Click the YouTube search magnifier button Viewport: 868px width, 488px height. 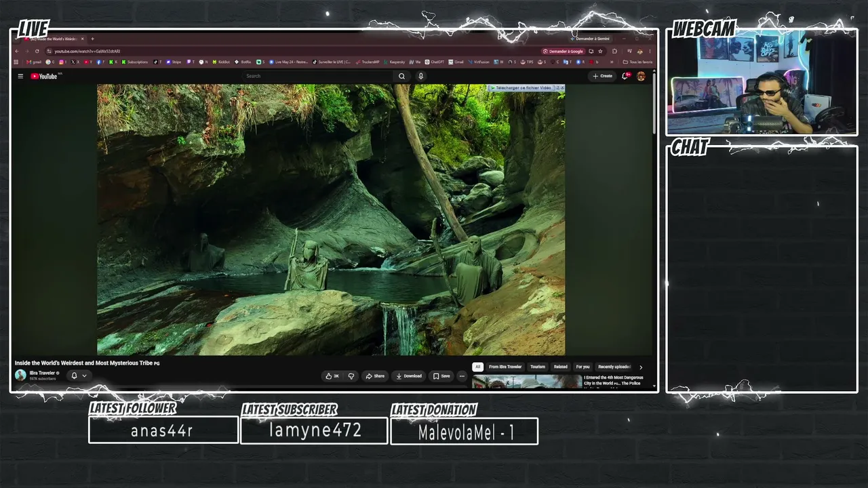click(401, 76)
